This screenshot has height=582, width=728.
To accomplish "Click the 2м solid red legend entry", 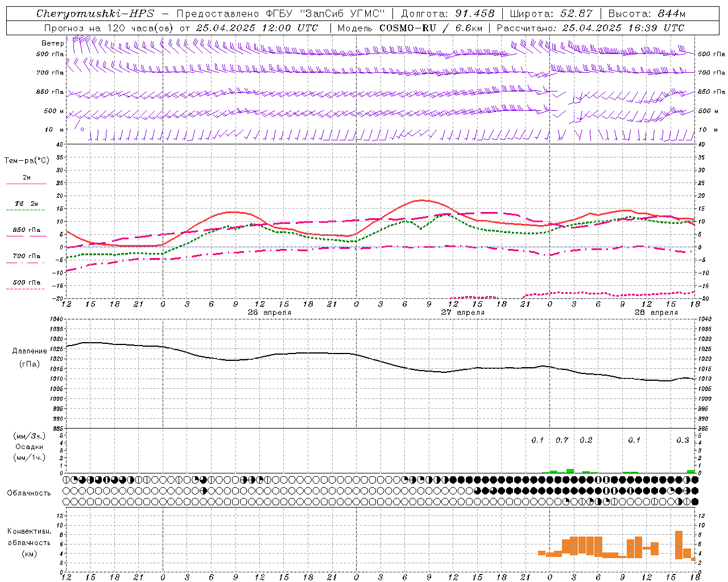I will click(x=26, y=178).
